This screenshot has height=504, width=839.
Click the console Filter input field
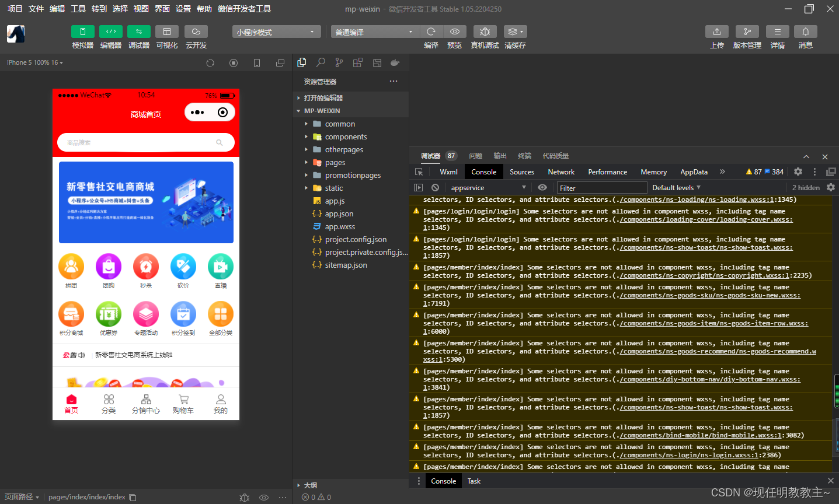tap(602, 188)
